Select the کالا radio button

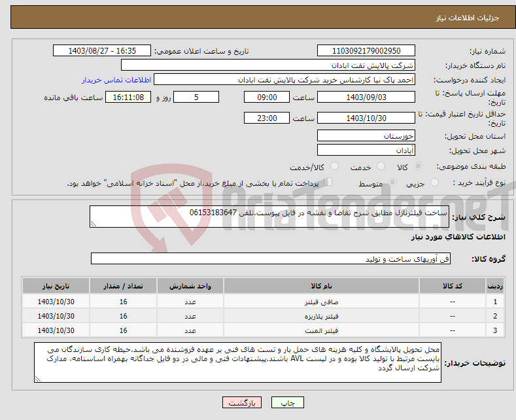419,166
